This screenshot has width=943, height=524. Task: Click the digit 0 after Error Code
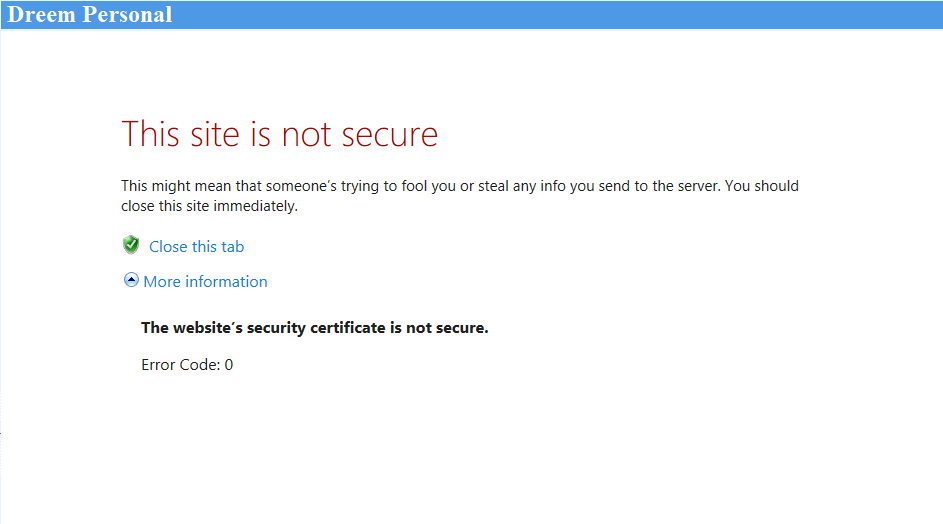click(229, 365)
